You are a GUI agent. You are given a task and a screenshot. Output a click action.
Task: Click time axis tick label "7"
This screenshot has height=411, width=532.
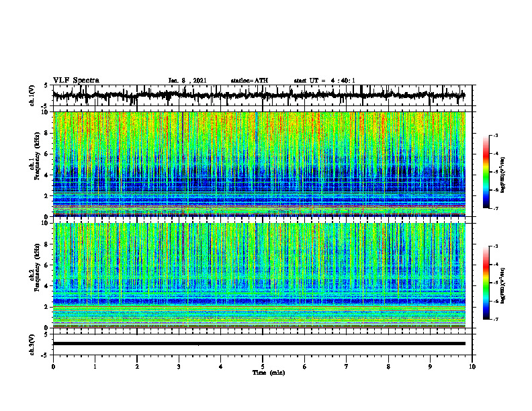(x=347, y=367)
